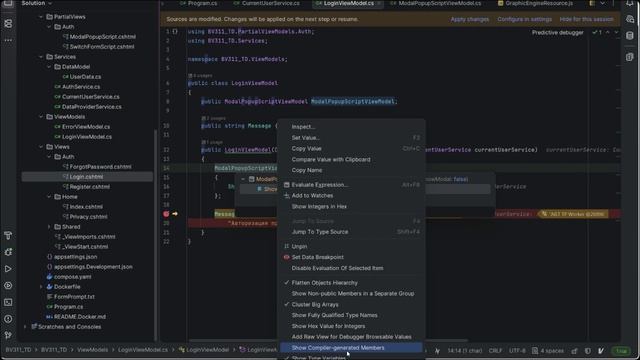Enable Show Fully Qualified Type Names

351,315
